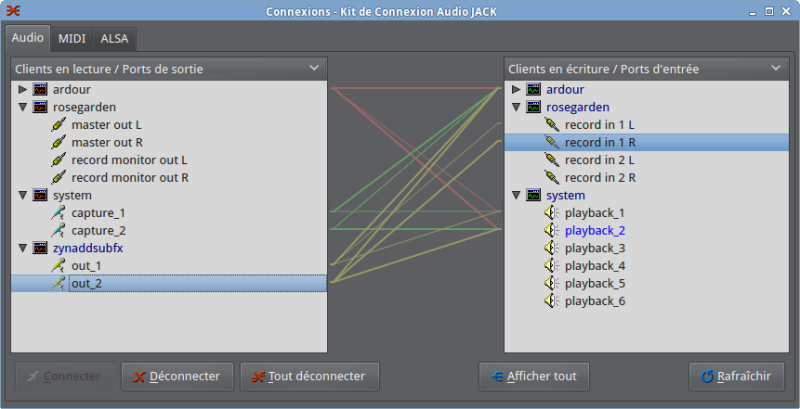Select the playback_3 port label

[x=595, y=248]
